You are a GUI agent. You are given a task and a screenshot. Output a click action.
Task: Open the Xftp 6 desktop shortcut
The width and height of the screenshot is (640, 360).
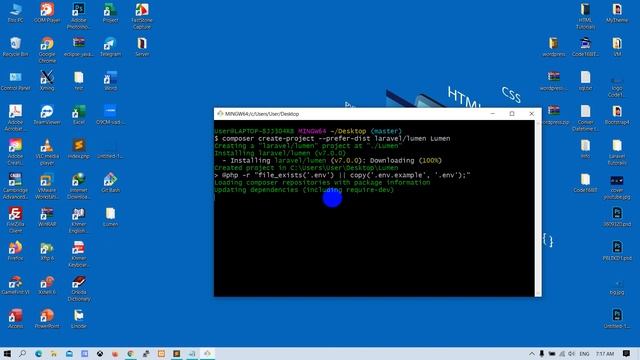pyautogui.click(x=47, y=251)
